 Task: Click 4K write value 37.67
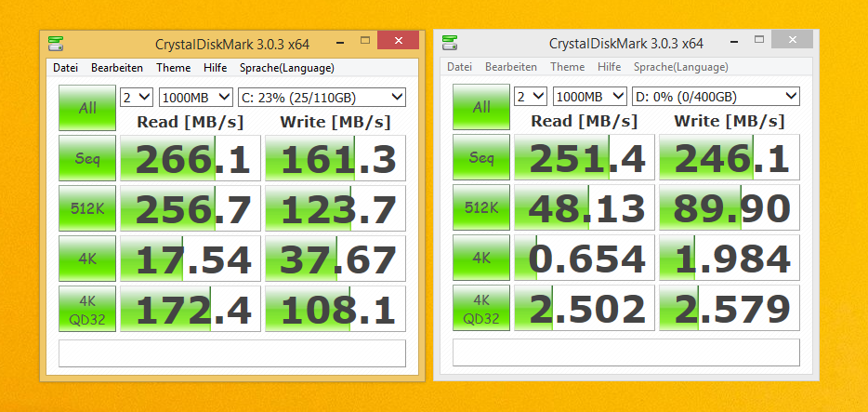(x=335, y=259)
